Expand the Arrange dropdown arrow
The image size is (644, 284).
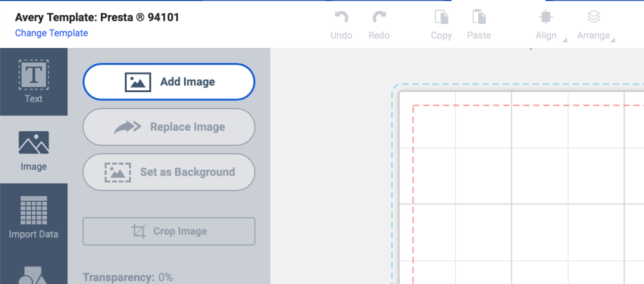pyautogui.click(x=612, y=40)
